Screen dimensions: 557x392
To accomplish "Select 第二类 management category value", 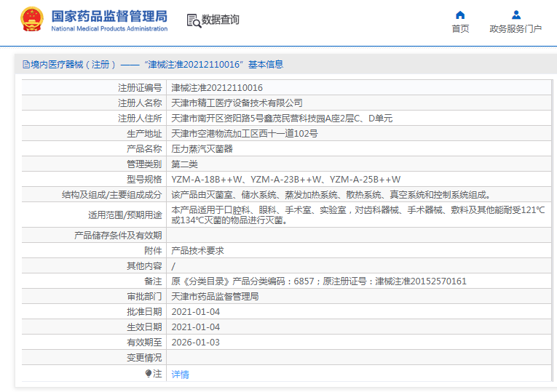I will [x=184, y=164].
